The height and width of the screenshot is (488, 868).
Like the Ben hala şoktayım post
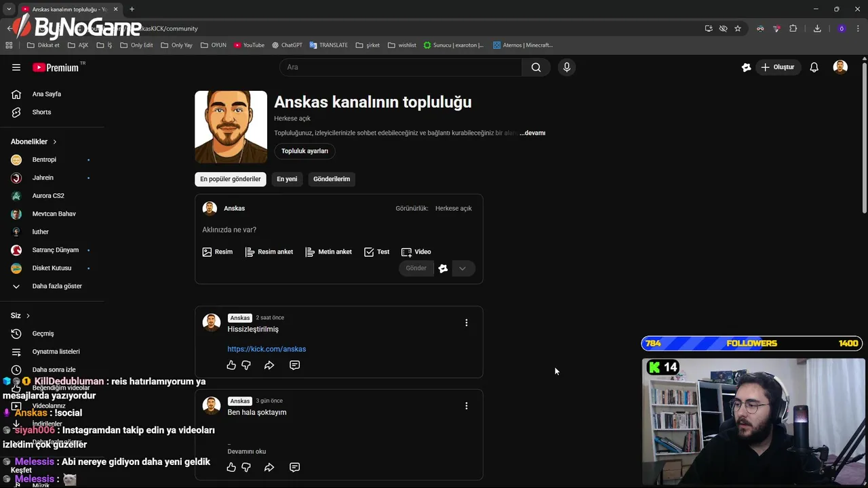231,467
